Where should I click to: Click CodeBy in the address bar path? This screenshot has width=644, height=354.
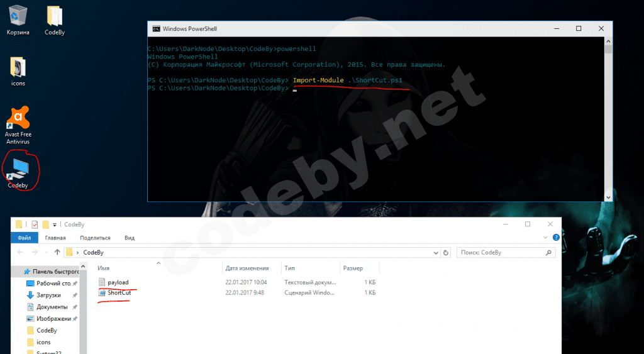click(93, 253)
